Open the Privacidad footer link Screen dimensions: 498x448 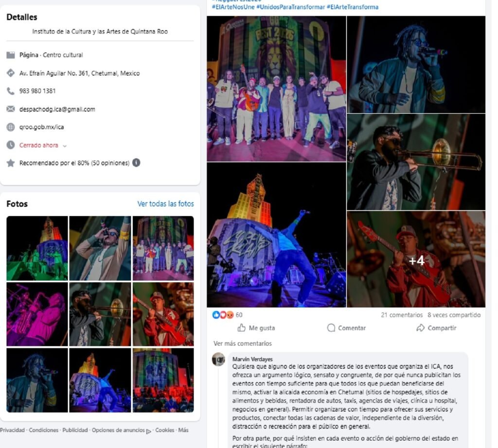(12, 430)
